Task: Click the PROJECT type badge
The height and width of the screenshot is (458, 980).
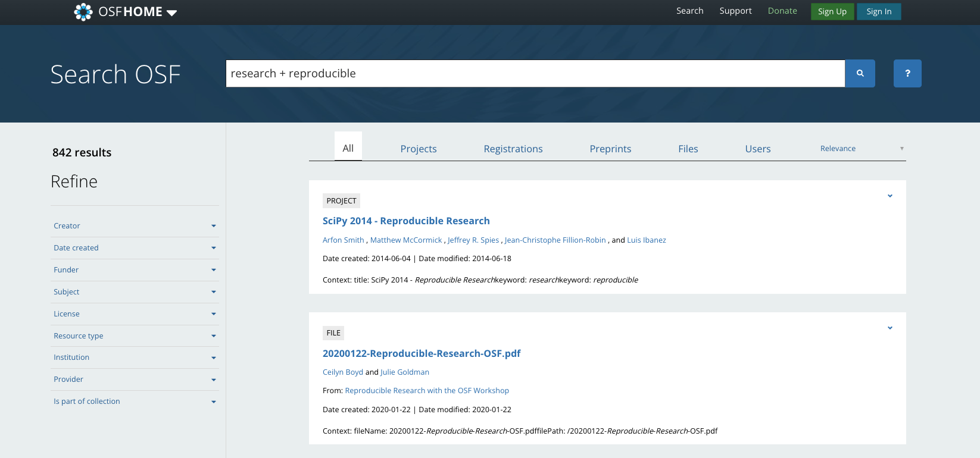Action: pyautogui.click(x=341, y=201)
